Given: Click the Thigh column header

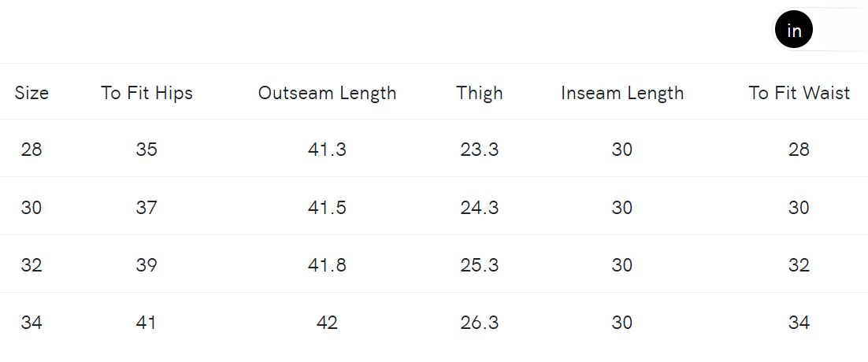Looking at the screenshot, I should point(479,93).
